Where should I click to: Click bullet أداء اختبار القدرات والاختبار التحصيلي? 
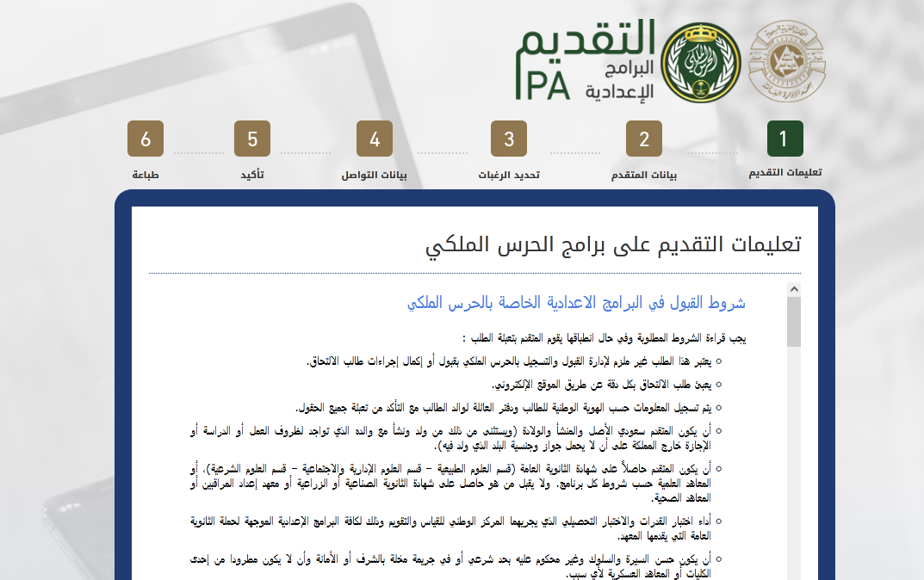click(450, 528)
